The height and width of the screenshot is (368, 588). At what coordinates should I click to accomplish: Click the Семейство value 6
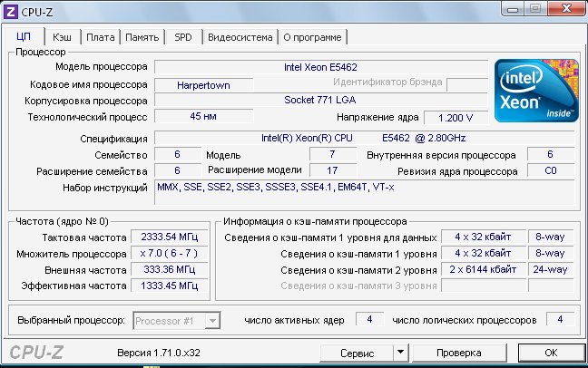(x=177, y=154)
